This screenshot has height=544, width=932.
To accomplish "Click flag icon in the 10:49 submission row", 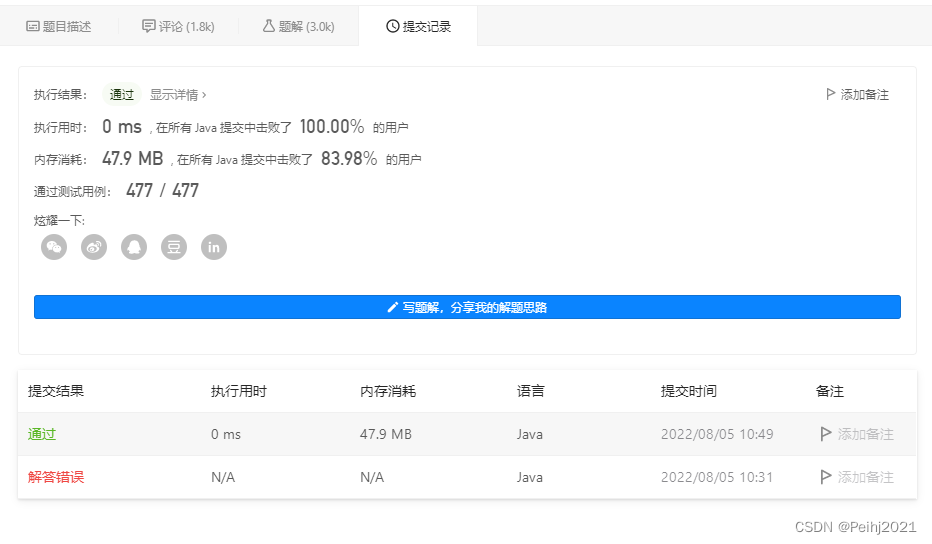I will point(826,434).
